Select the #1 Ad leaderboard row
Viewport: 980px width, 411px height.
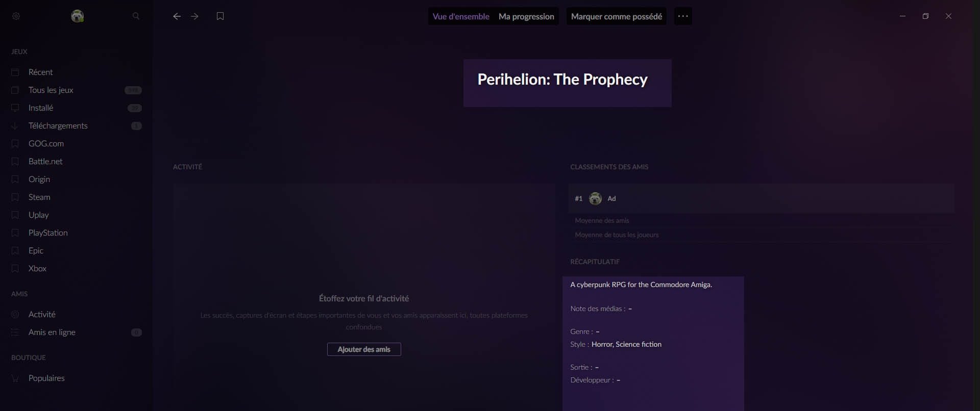pos(761,198)
